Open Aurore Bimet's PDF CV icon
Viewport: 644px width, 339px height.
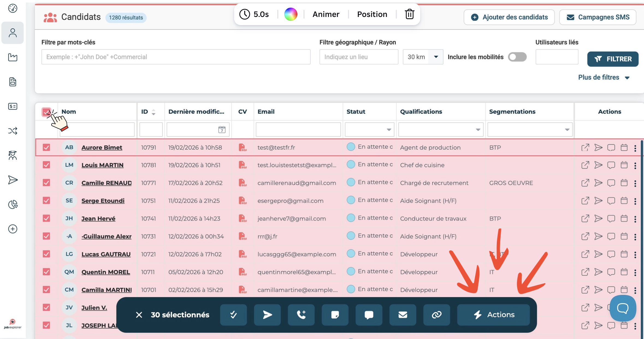[242, 148]
